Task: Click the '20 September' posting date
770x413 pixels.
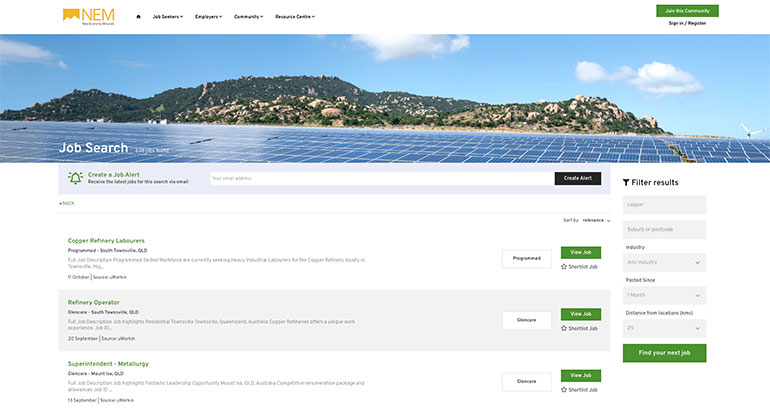Action: 82,339
